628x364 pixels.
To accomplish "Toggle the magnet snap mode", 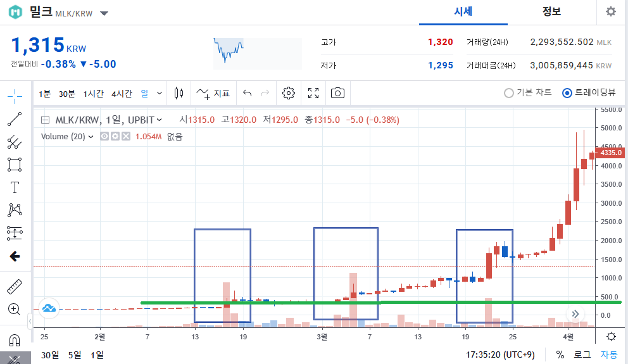I will pyautogui.click(x=15, y=341).
